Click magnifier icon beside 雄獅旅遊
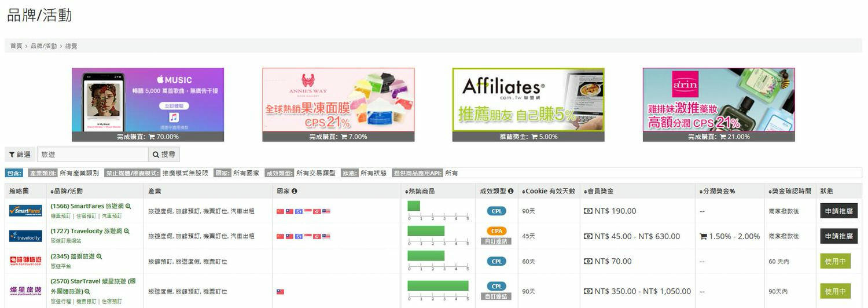Screen dimensions: 868x308 pyautogui.click(x=99, y=256)
